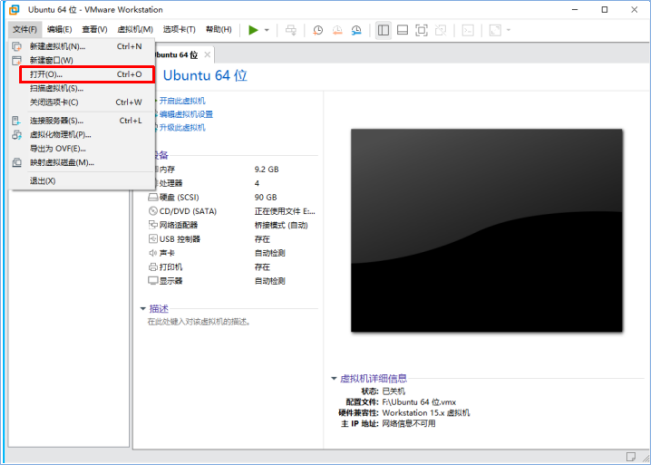Toggle the thumbnail bar view icon

(402, 30)
